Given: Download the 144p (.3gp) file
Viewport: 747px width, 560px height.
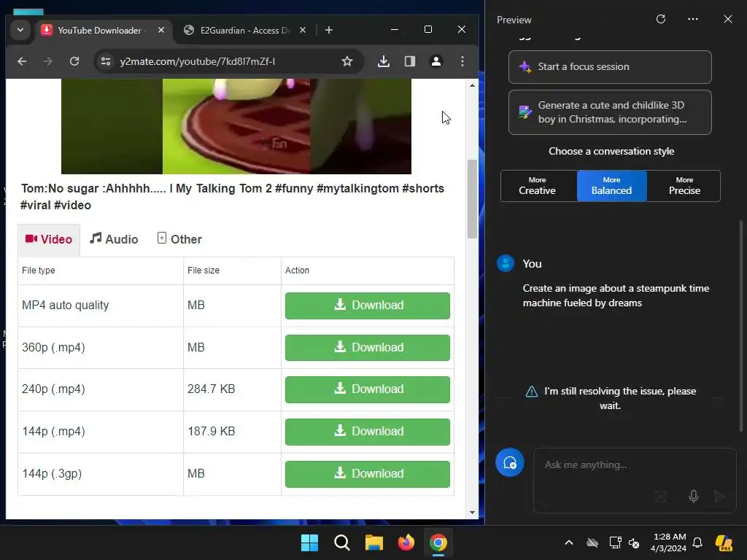Looking at the screenshot, I should 368,474.
